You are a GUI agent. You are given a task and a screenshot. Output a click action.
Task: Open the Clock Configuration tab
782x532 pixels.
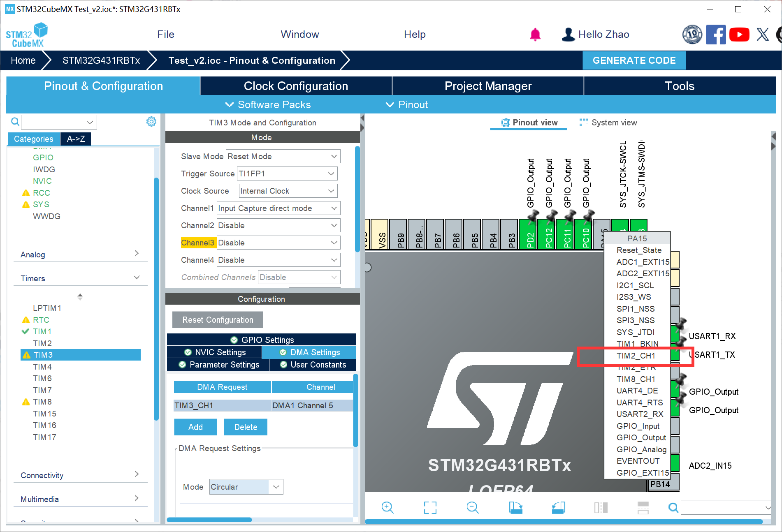click(296, 86)
